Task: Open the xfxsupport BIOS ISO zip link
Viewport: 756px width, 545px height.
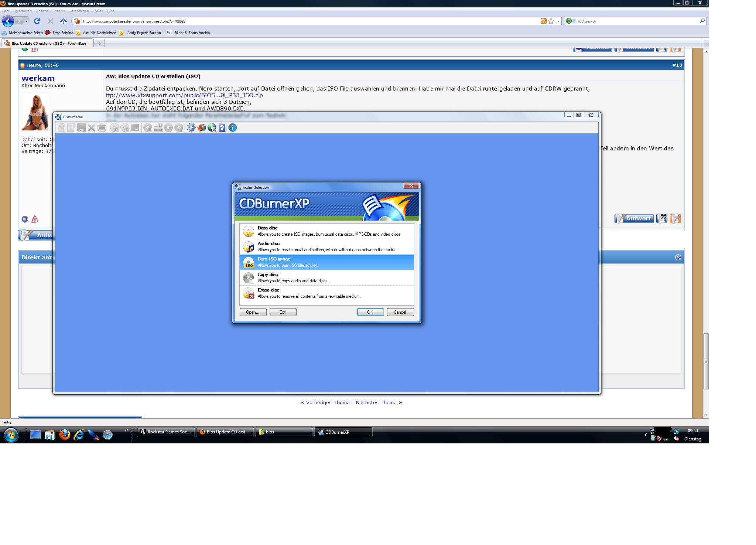Action: click(184, 95)
